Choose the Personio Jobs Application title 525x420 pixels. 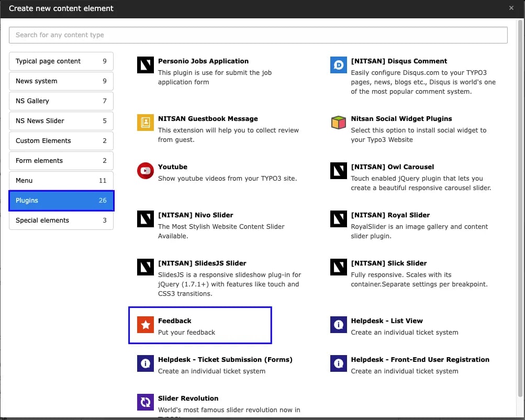point(203,61)
